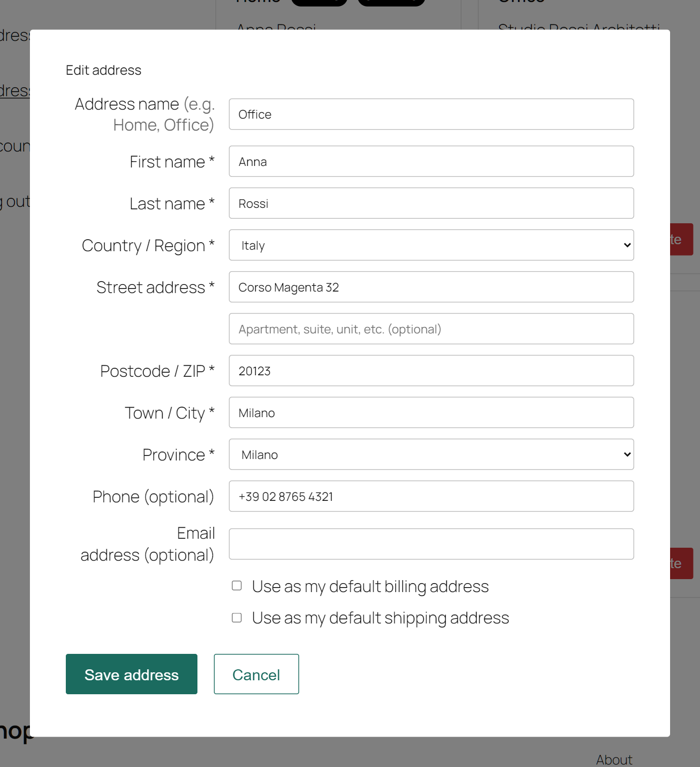Click the Street address label

coord(156,288)
